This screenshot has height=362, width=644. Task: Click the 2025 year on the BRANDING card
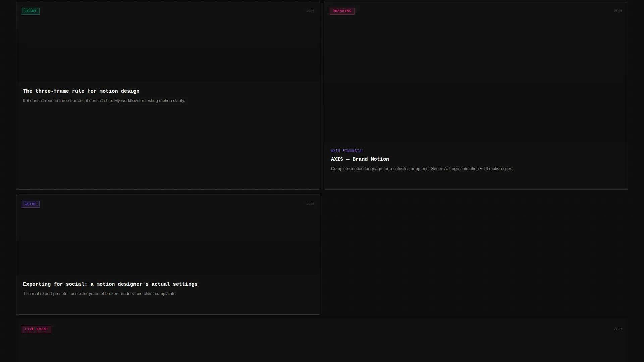click(618, 11)
